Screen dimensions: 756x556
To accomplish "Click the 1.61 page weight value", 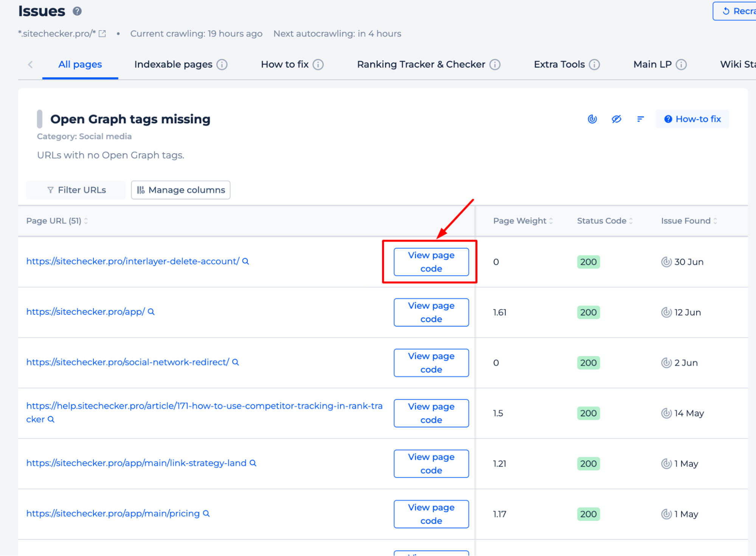I will click(x=500, y=313).
